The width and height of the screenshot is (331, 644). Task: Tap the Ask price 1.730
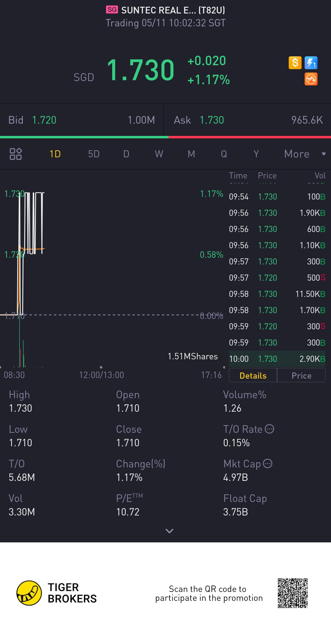tap(212, 120)
